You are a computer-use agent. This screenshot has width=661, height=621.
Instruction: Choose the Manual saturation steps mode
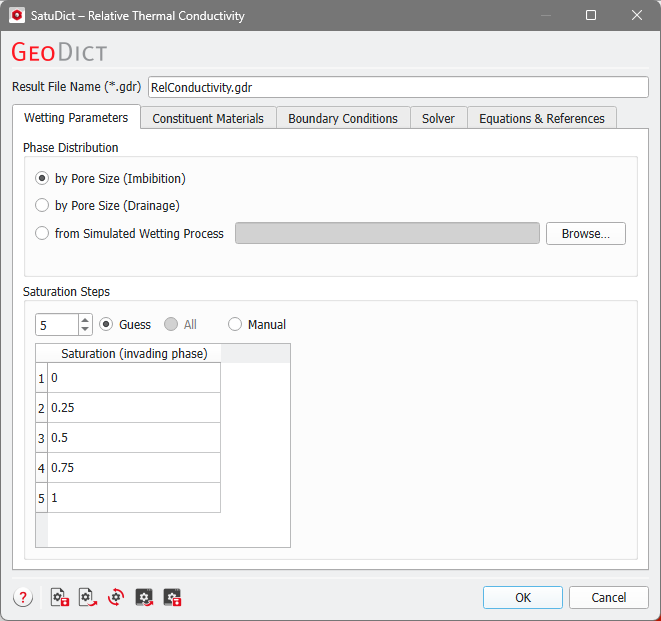click(257, 325)
